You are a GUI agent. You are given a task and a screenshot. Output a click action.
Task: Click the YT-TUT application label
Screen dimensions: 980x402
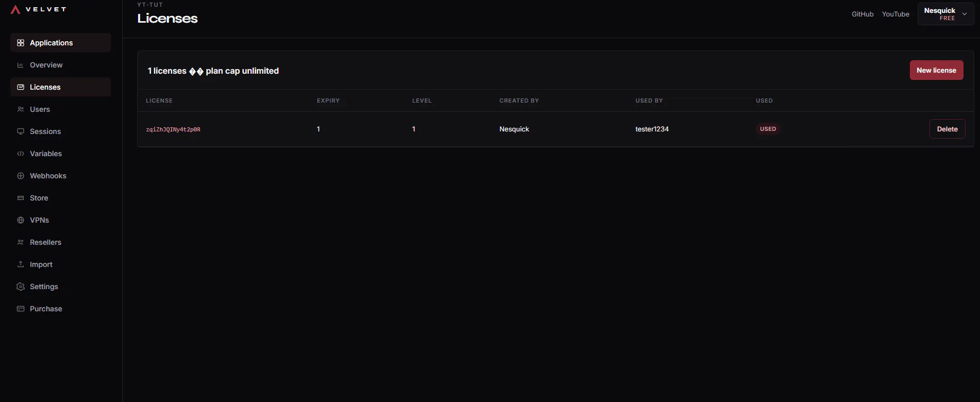[150, 5]
